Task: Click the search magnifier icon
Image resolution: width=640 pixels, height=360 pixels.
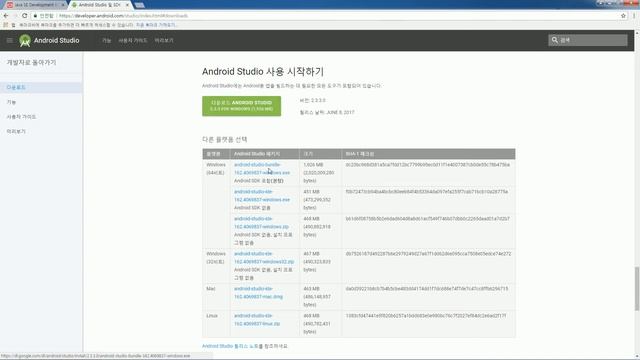Action: point(554,40)
